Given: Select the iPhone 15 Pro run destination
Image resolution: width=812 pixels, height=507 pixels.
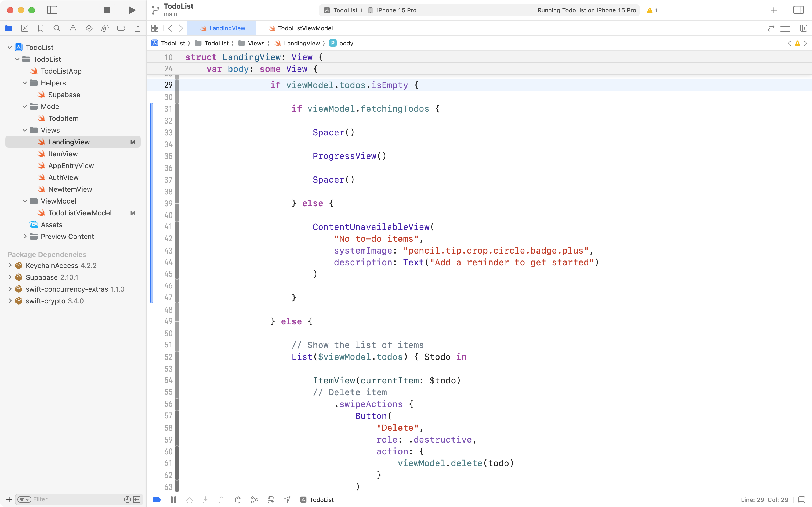Looking at the screenshot, I should (396, 10).
